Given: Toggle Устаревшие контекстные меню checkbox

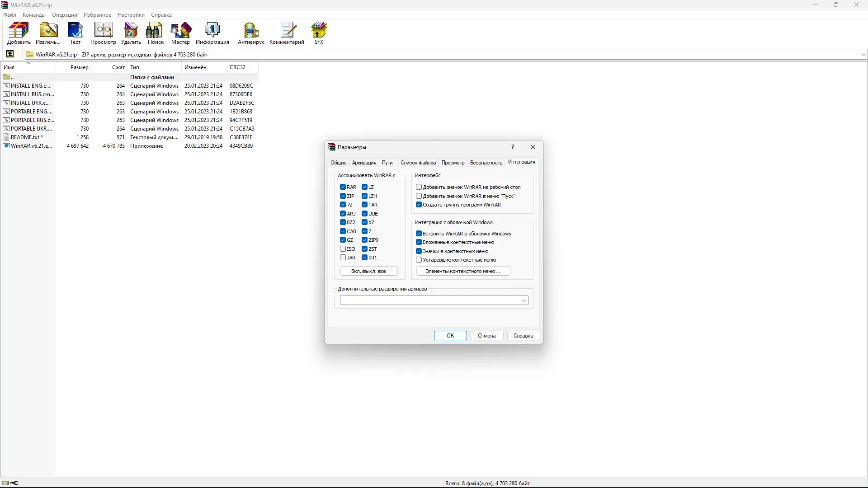Looking at the screenshot, I should tap(419, 260).
